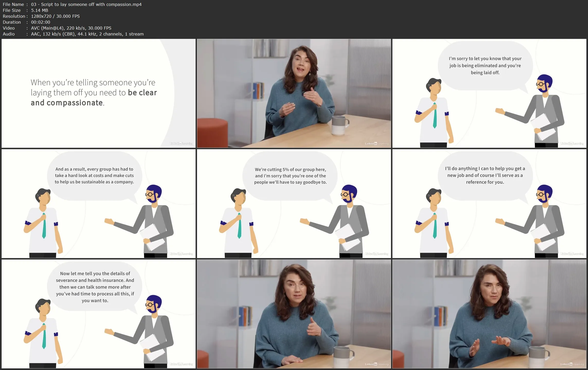Select thumbnail of woman looking down, both hands open
Image resolution: width=588 pixels, height=370 pixels.
click(x=489, y=314)
